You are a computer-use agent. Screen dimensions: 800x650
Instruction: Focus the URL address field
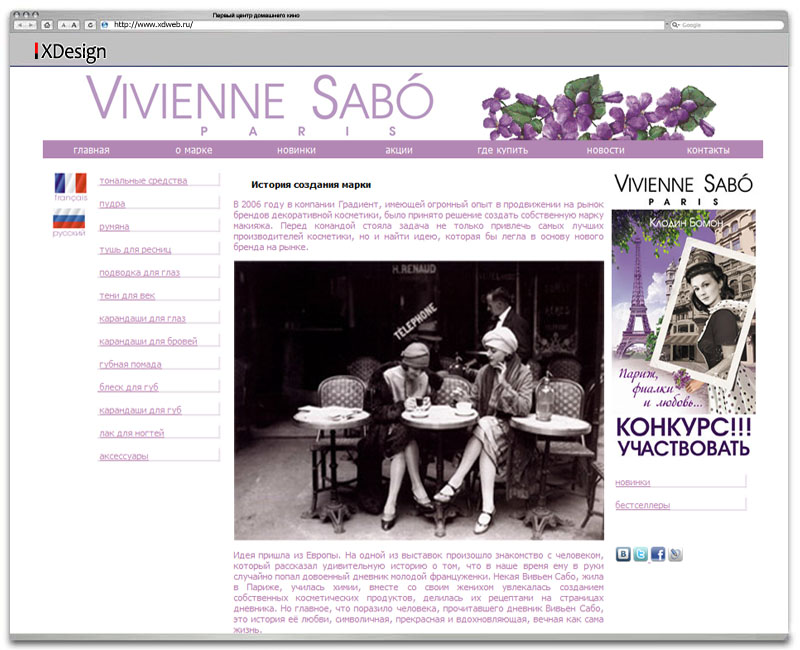click(383, 24)
